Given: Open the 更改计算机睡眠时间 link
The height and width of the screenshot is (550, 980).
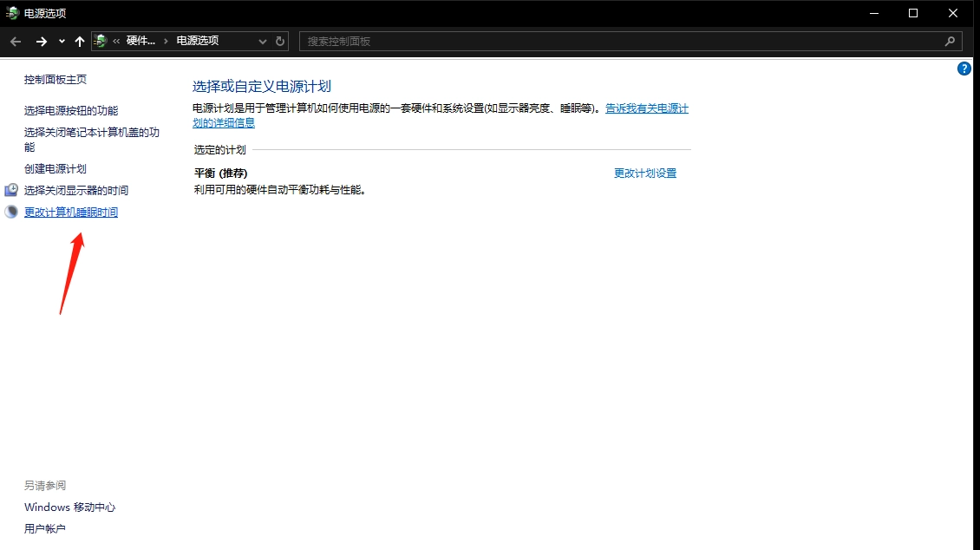Looking at the screenshot, I should tap(71, 213).
